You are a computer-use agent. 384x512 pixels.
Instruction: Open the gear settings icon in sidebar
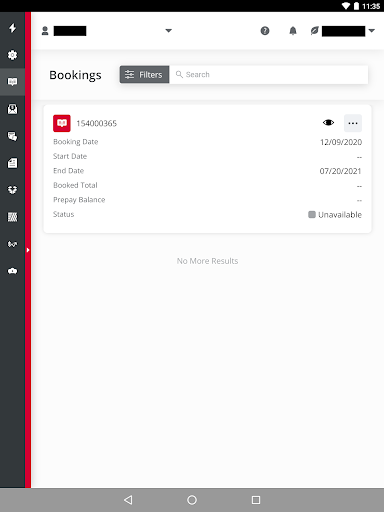(x=12, y=55)
